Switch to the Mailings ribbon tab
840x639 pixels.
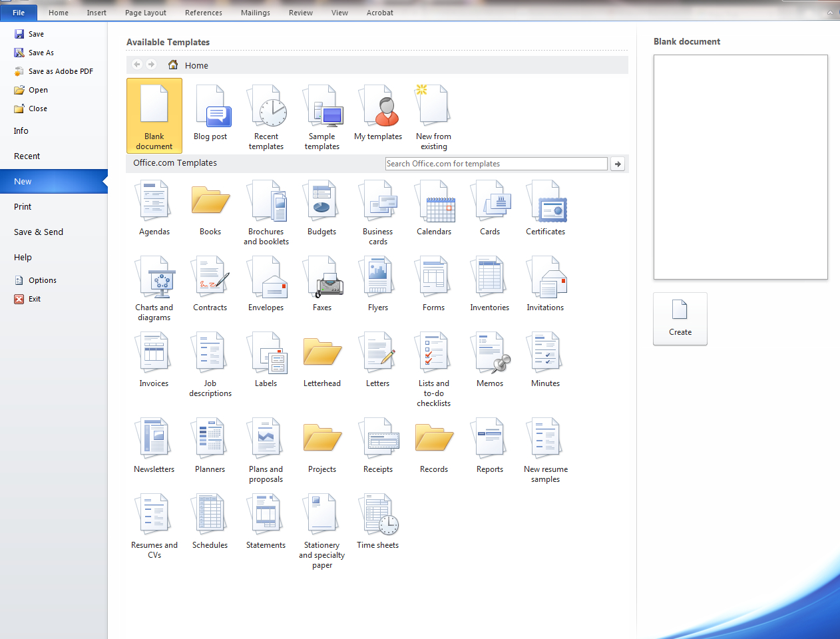coord(255,12)
